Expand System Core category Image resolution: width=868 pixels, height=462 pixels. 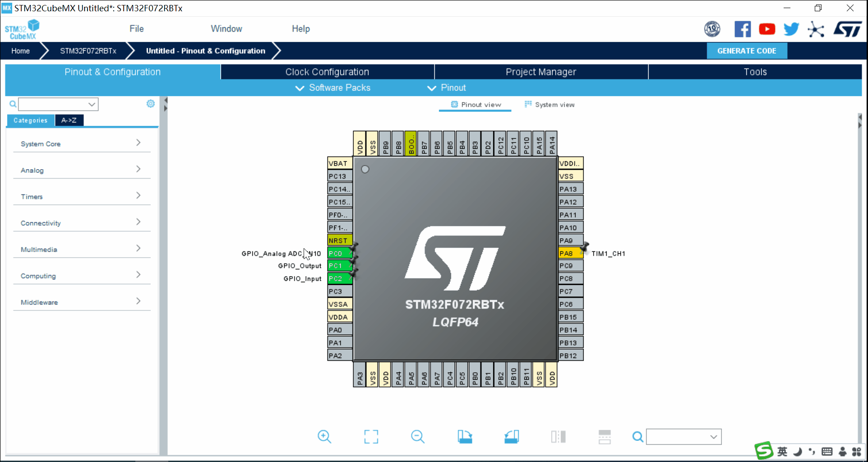[x=82, y=143]
